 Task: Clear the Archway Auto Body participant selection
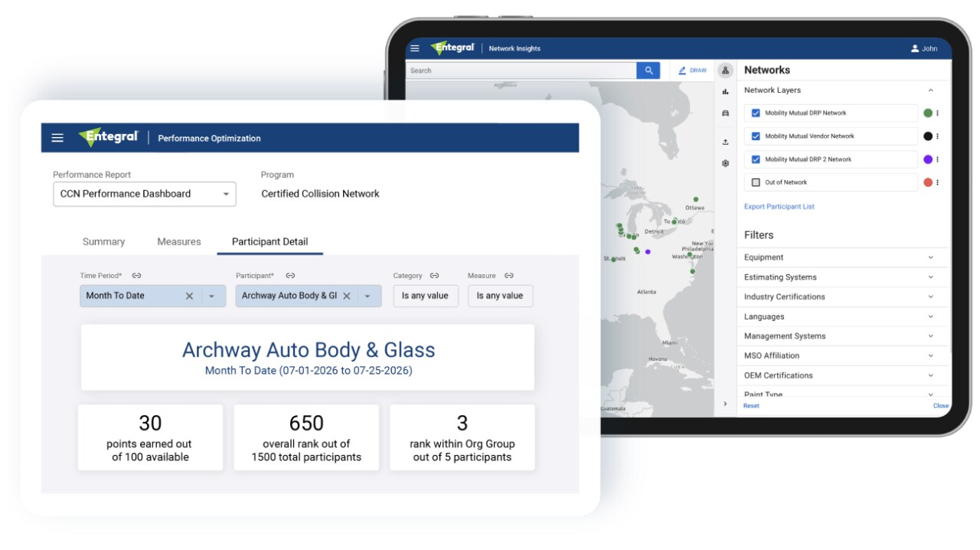click(x=347, y=296)
